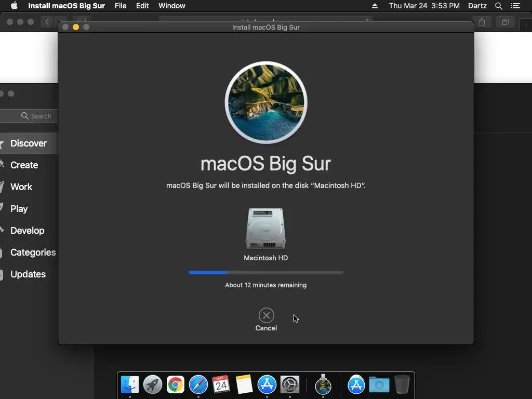Image resolution: width=532 pixels, height=399 pixels.
Task: Select Play in App Store sidebar
Action: [x=19, y=209]
